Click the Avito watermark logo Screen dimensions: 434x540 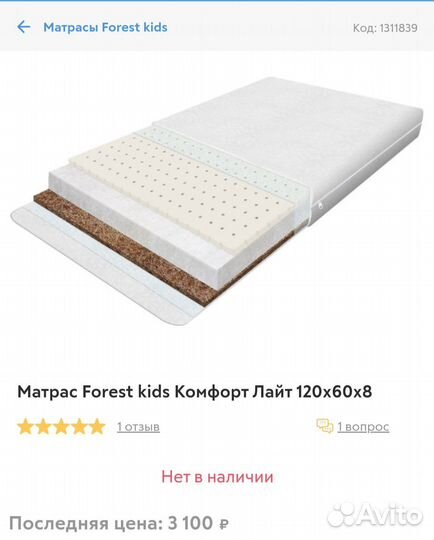(x=374, y=516)
